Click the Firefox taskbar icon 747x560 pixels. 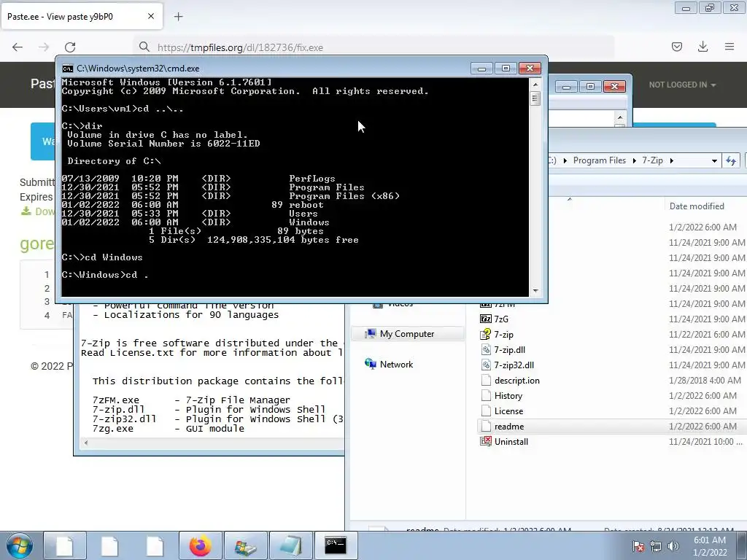[x=200, y=545]
